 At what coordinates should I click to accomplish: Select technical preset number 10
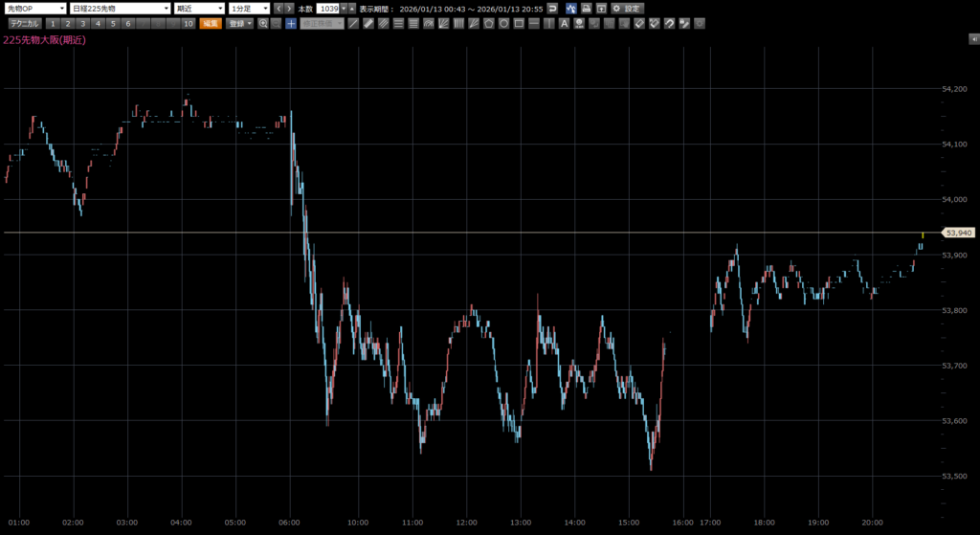point(189,23)
